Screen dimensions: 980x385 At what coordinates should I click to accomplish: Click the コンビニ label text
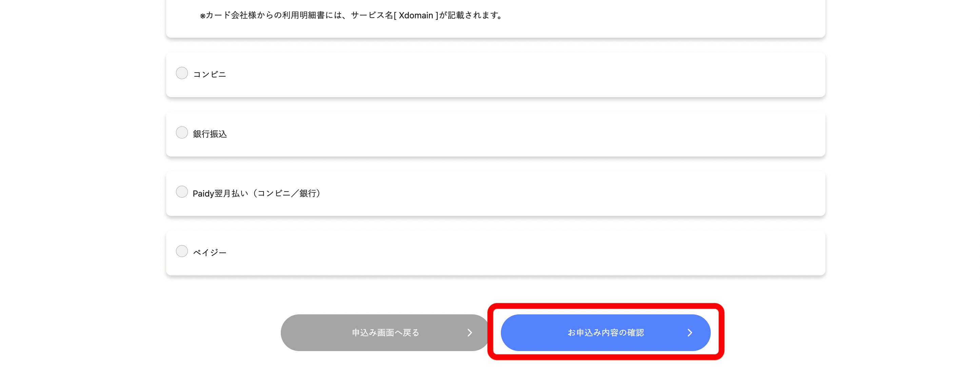point(209,74)
